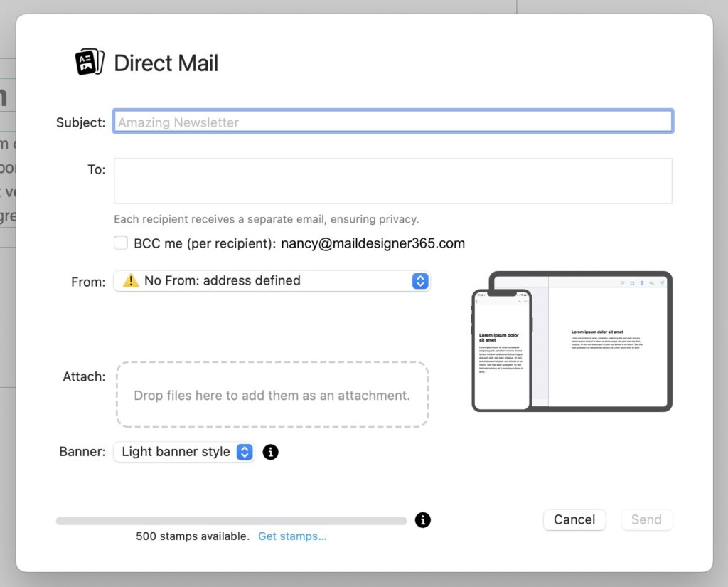Enable the BCC me per recipient checkbox

(121, 243)
